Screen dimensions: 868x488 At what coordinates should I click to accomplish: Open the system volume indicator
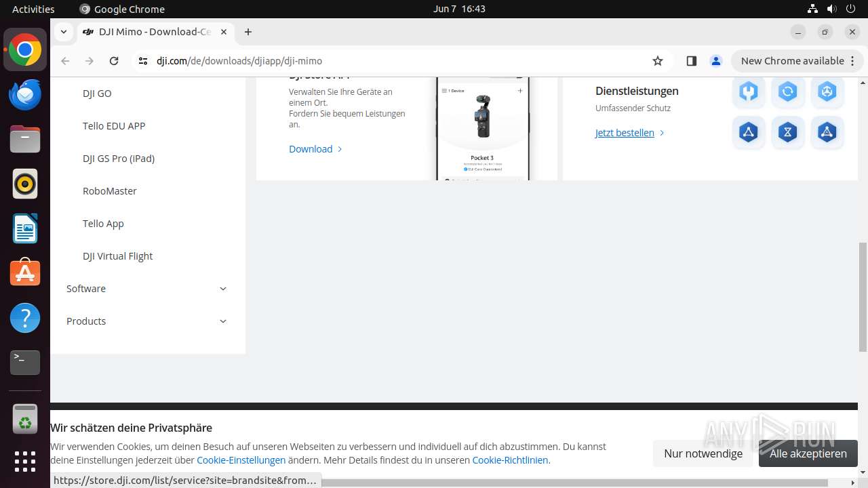point(831,9)
